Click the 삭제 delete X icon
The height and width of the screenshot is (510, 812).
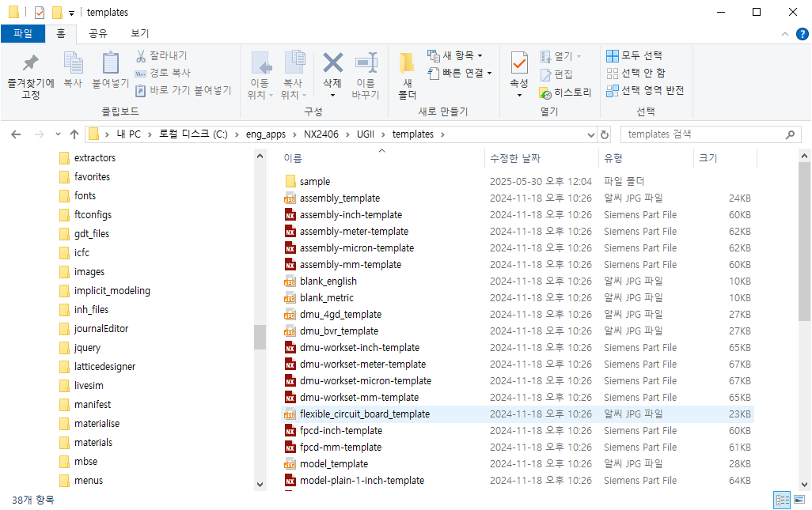(332, 62)
